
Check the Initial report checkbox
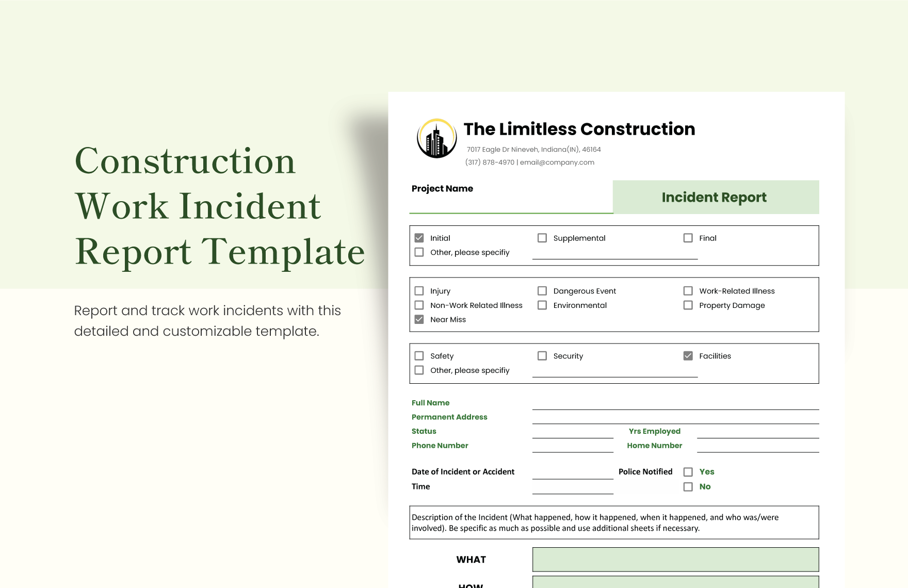click(419, 238)
